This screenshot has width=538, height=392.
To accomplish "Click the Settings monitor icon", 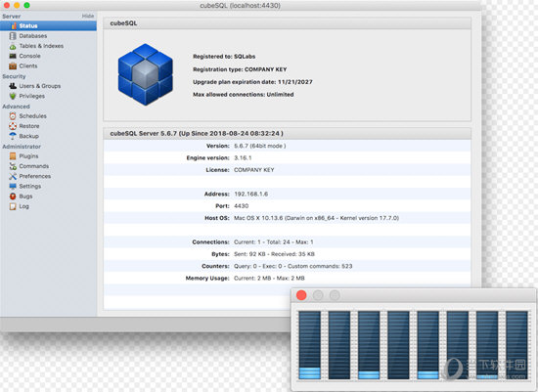I will [13, 187].
